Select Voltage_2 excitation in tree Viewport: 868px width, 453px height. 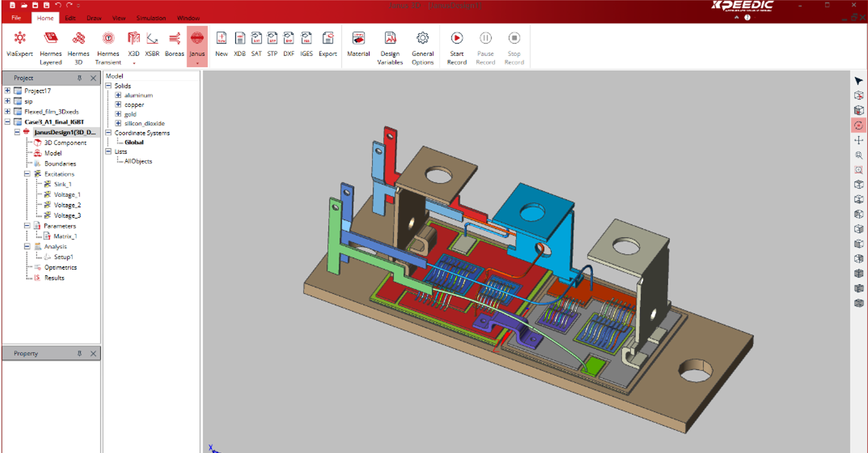[67, 205]
